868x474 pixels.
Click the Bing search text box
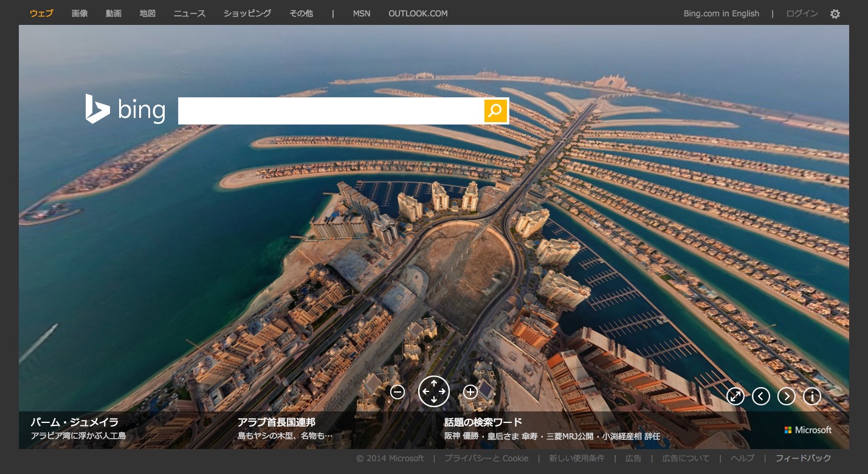pos(331,111)
